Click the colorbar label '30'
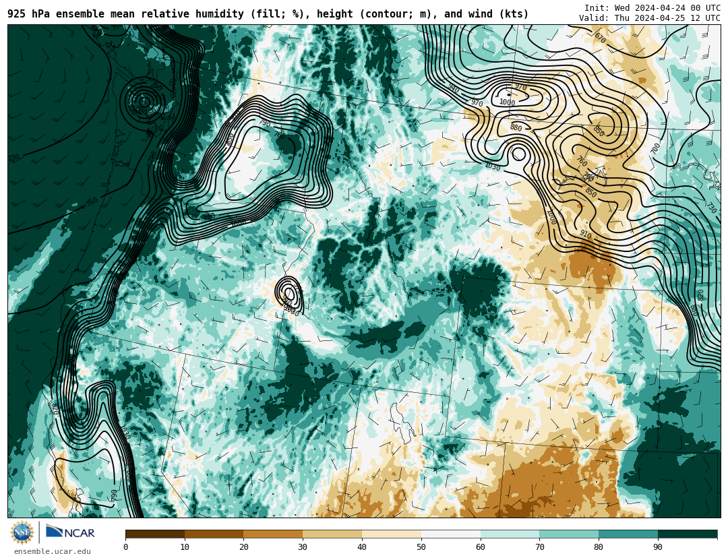The height and width of the screenshot is (560, 728). [x=303, y=547]
